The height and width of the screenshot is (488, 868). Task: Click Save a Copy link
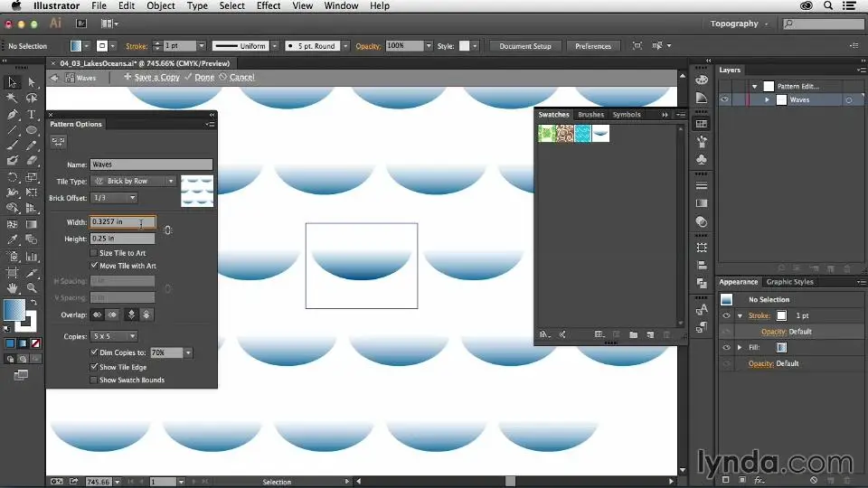point(156,78)
